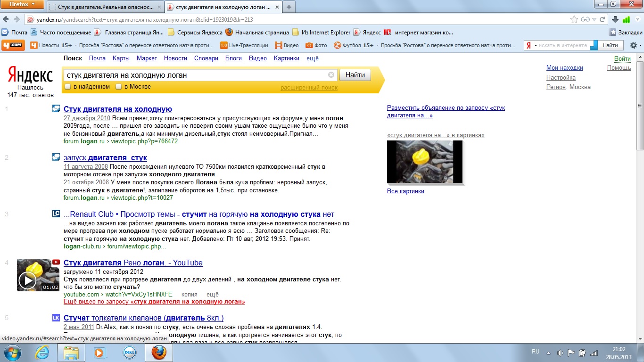Click the volume speaker tray icon

(560, 353)
